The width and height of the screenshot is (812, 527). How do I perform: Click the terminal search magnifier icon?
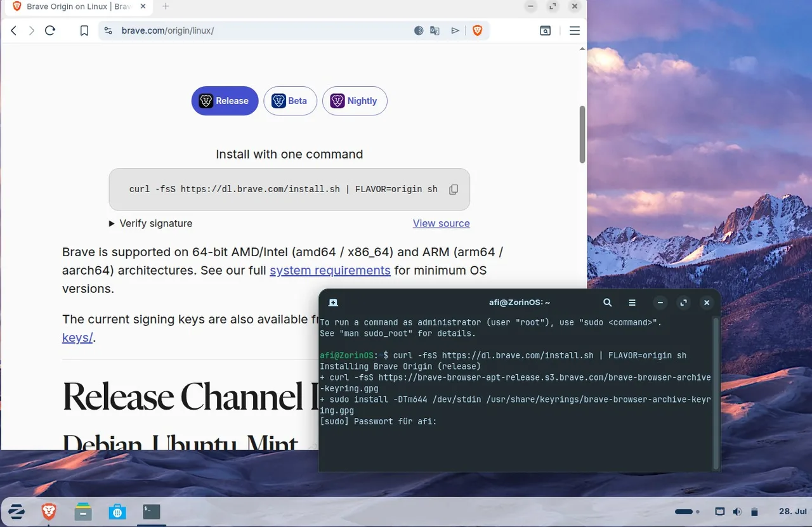point(608,303)
